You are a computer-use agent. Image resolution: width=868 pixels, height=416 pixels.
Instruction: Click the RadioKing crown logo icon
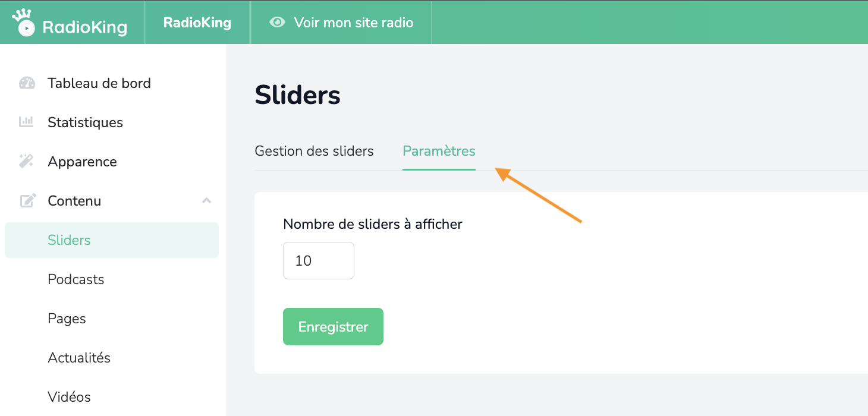click(24, 23)
